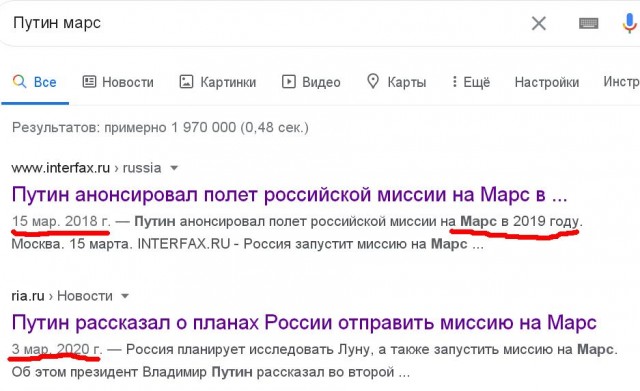
Task: Switch to the Видео tab
Action: point(311,82)
